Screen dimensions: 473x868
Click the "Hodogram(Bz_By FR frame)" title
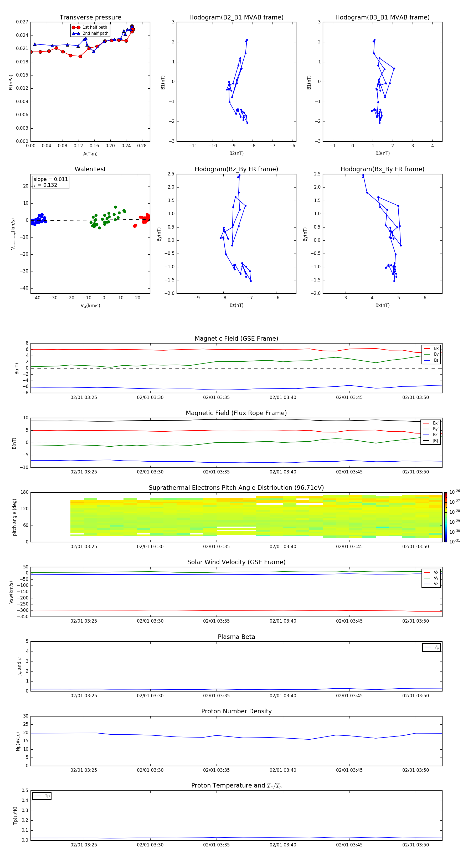pyautogui.click(x=236, y=169)
